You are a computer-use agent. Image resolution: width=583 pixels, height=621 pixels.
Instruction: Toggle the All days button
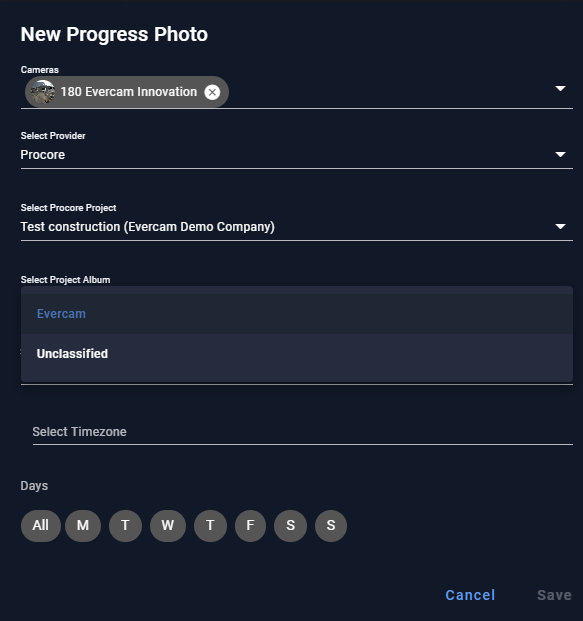pos(40,526)
